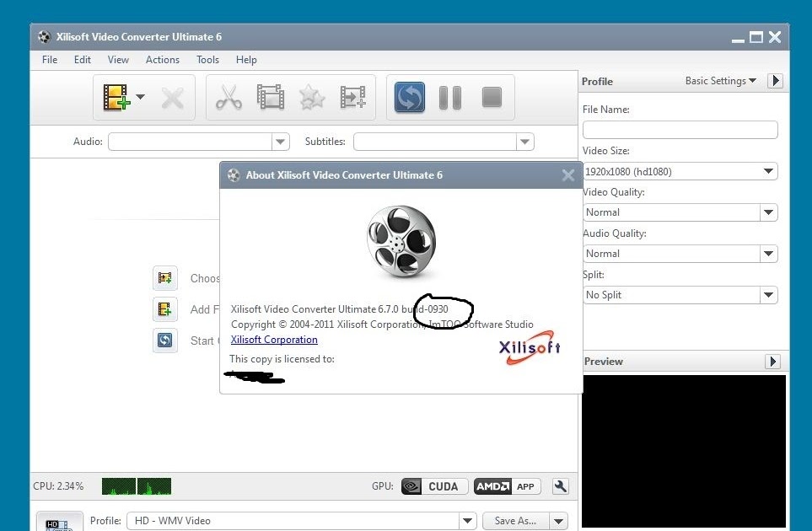The width and height of the screenshot is (812, 531).
Task: Click the film reel logo in About dialog
Action: point(402,241)
